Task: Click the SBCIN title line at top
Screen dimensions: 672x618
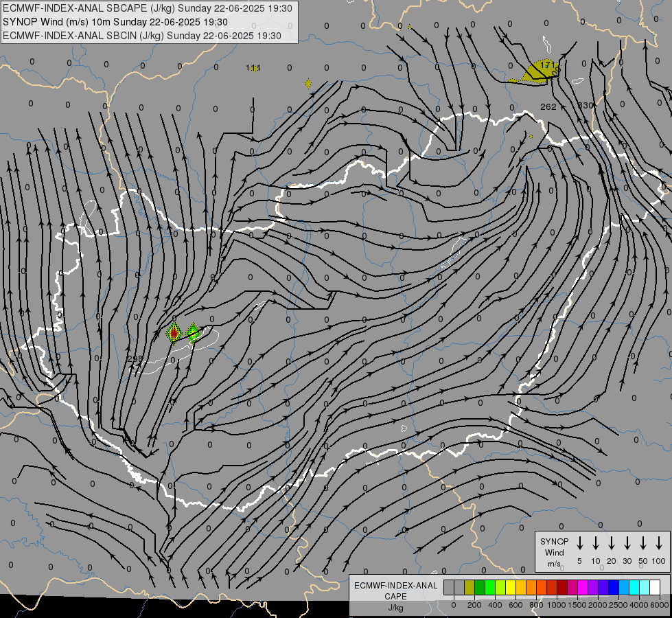Action: tap(142, 36)
